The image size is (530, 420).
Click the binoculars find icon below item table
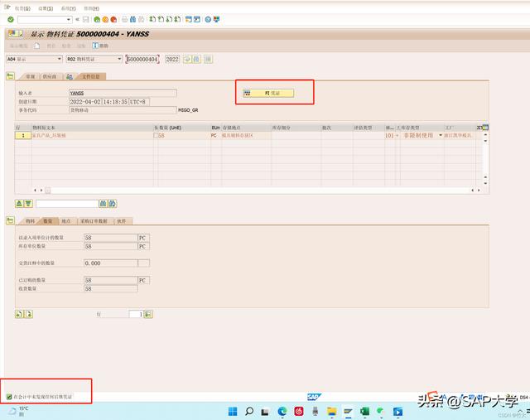point(104,203)
